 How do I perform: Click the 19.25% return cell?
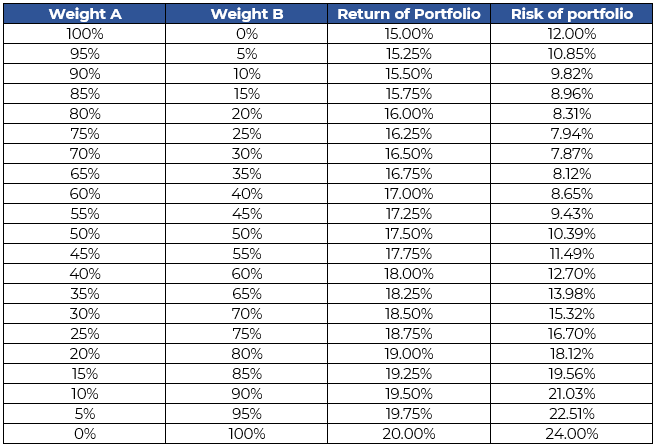[408, 373]
